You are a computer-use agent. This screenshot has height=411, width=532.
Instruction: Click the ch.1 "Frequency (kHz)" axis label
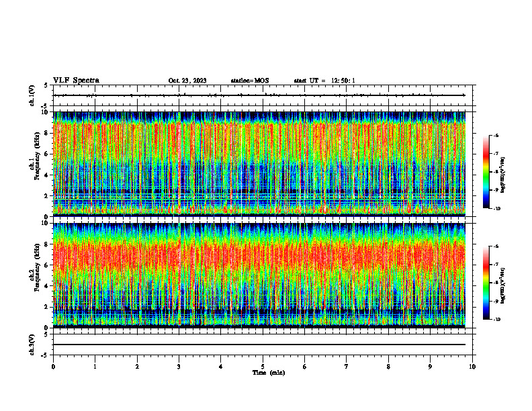pos(37,156)
